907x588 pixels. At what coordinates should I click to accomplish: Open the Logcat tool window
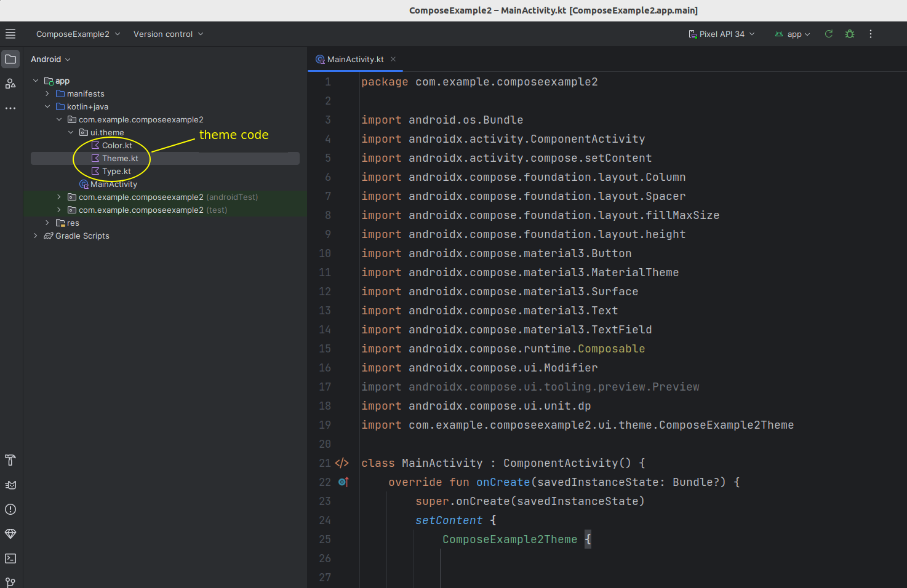click(x=10, y=485)
